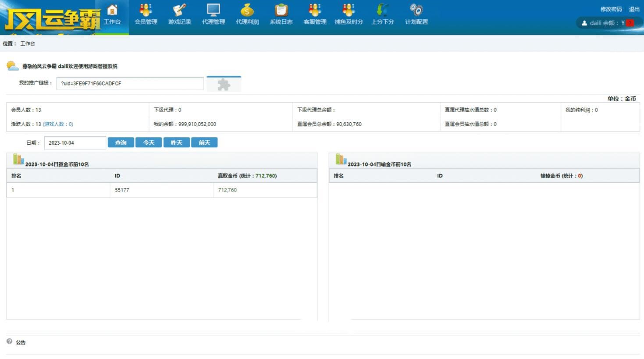Open 代理管理 agent management
The image size is (644, 359).
pyautogui.click(x=213, y=10)
